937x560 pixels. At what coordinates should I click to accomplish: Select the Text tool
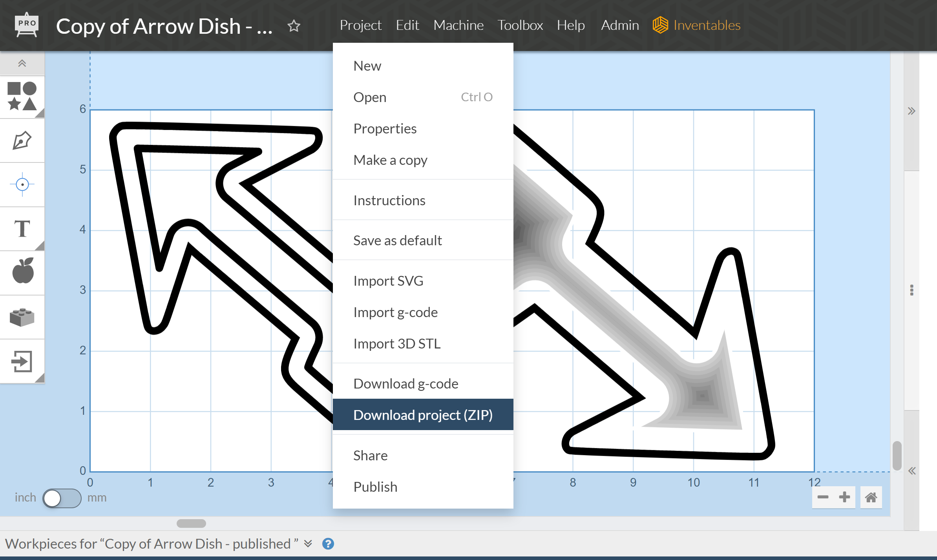pos(22,228)
